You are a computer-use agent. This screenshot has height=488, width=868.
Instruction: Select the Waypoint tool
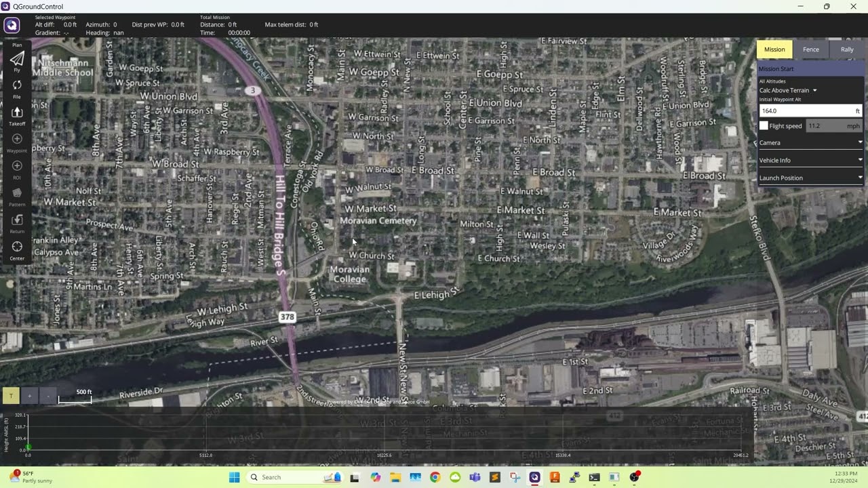(17, 143)
